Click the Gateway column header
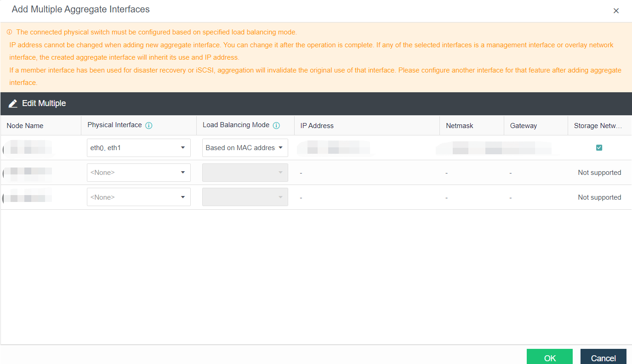Image resolution: width=632 pixels, height=364 pixels. click(x=523, y=126)
